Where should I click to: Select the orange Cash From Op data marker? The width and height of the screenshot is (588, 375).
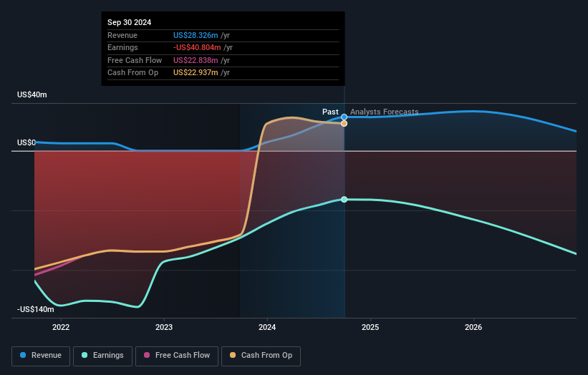click(344, 124)
